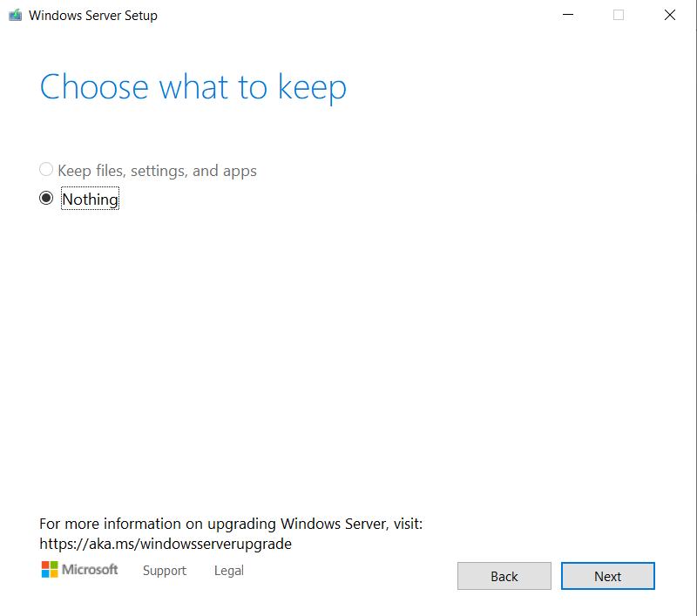The height and width of the screenshot is (616, 697).
Task: Open the Support link
Action: 165,571
